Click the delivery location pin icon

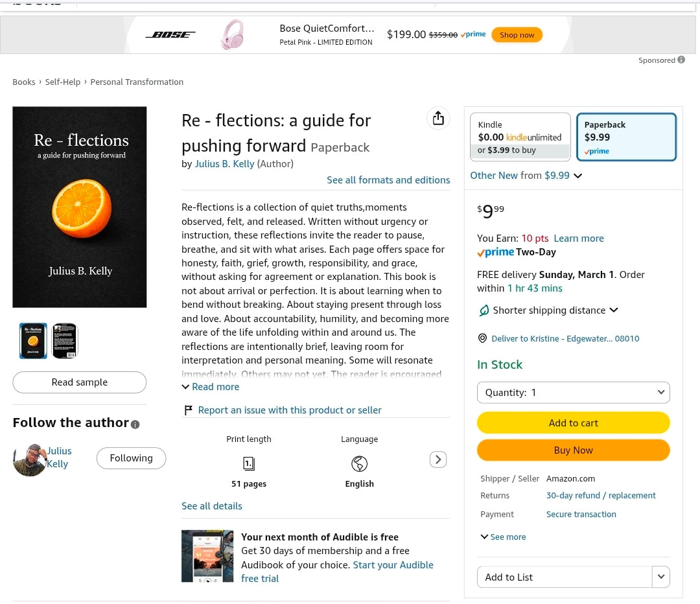(x=482, y=338)
